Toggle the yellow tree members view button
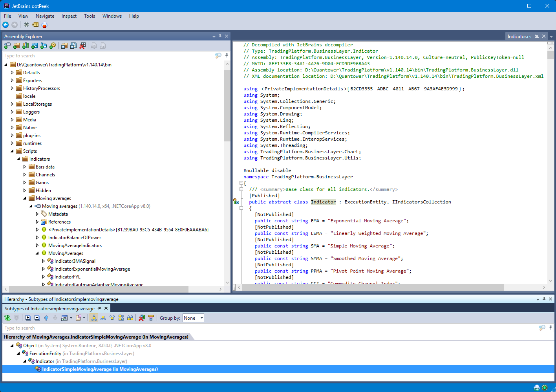Image resolution: width=556 pixels, height=392 pixels. coord(121,318)
